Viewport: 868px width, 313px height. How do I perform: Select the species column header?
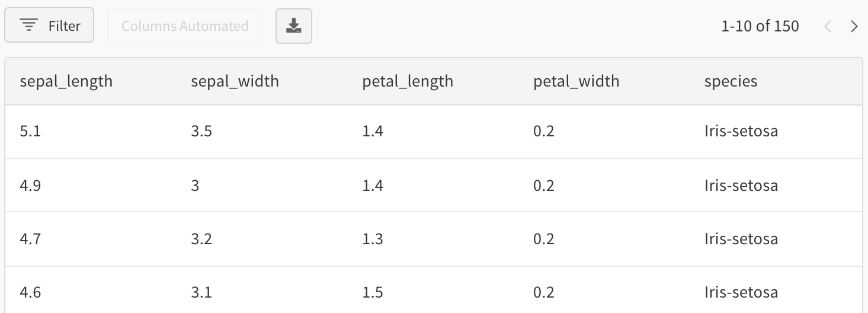(x=731, y=81)
